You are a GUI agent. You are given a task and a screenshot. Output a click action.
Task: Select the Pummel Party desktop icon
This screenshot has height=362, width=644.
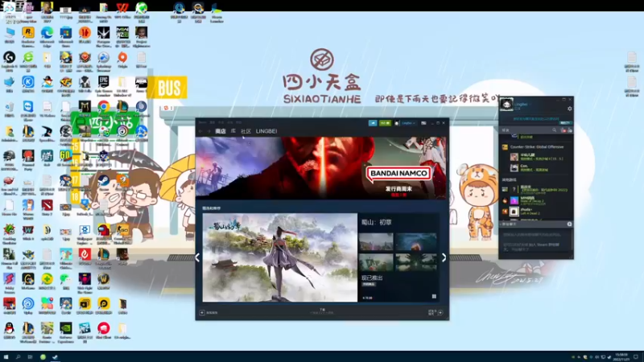pos(28,160)
